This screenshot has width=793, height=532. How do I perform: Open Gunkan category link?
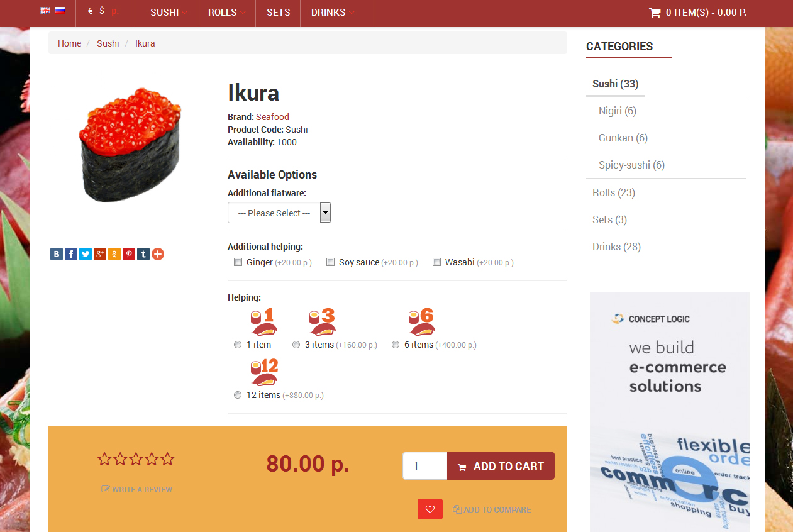[623, 138]
